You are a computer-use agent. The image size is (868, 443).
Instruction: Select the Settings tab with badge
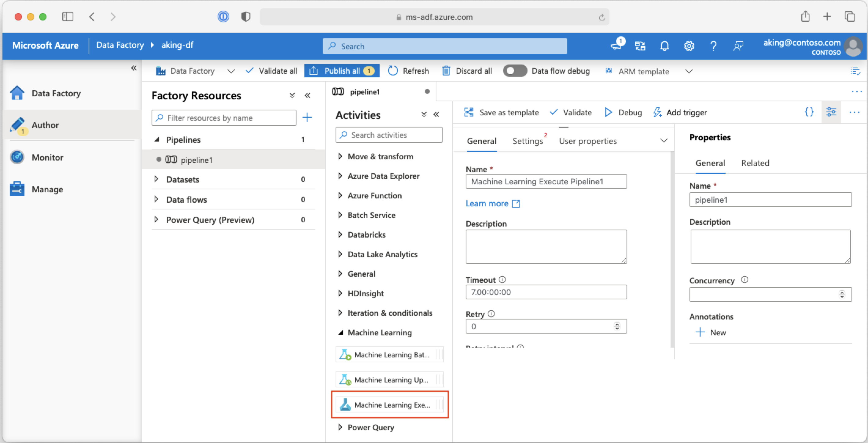click(x=528, y=141)
